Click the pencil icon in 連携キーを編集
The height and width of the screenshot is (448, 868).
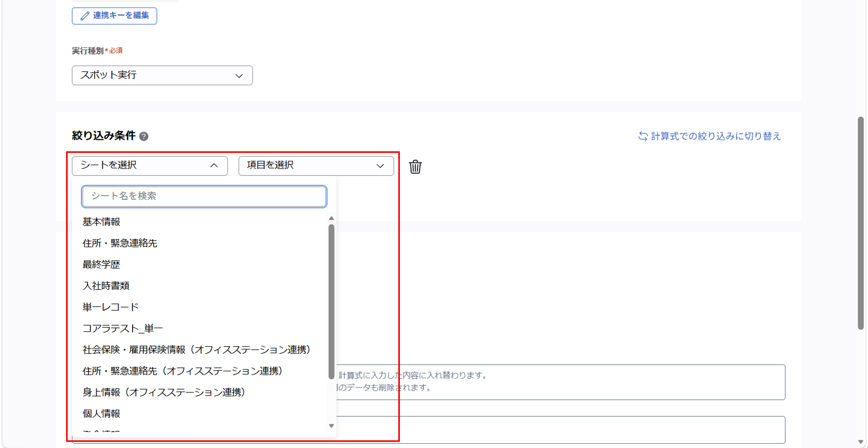(x=85, y=16)
